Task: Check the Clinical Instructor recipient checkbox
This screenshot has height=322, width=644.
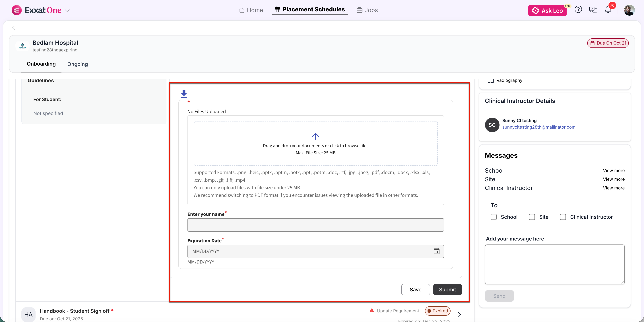Action: [x=563, y=217]
